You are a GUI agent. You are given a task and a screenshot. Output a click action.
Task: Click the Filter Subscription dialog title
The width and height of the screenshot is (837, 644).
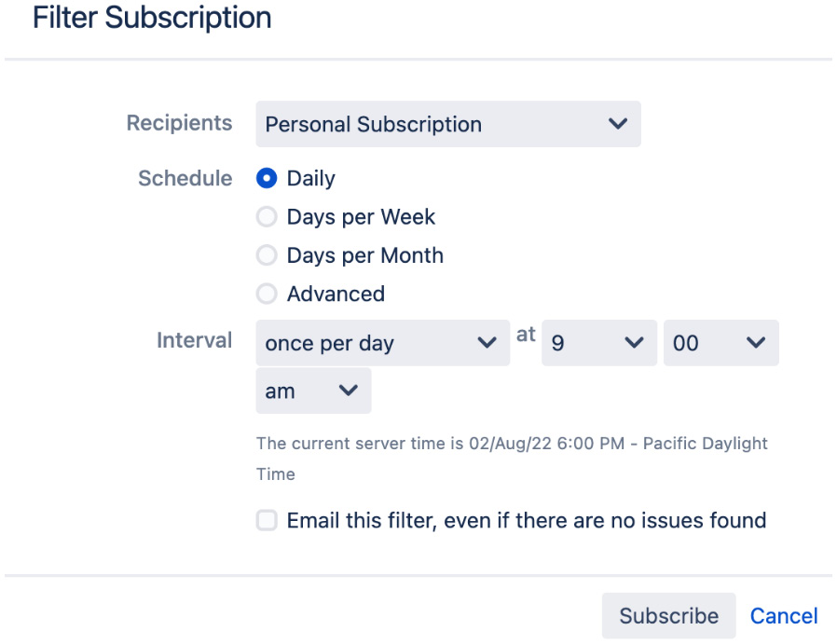[152, 17]
